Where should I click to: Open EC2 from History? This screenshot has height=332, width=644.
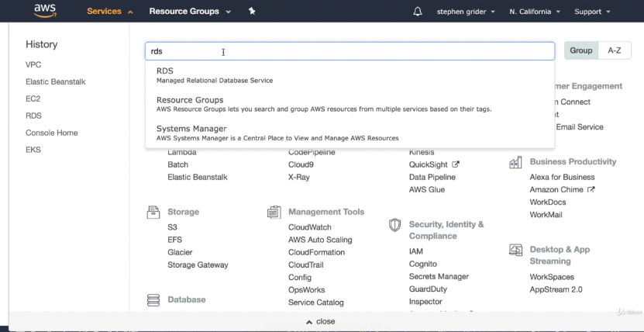click(x=33, y=99)
